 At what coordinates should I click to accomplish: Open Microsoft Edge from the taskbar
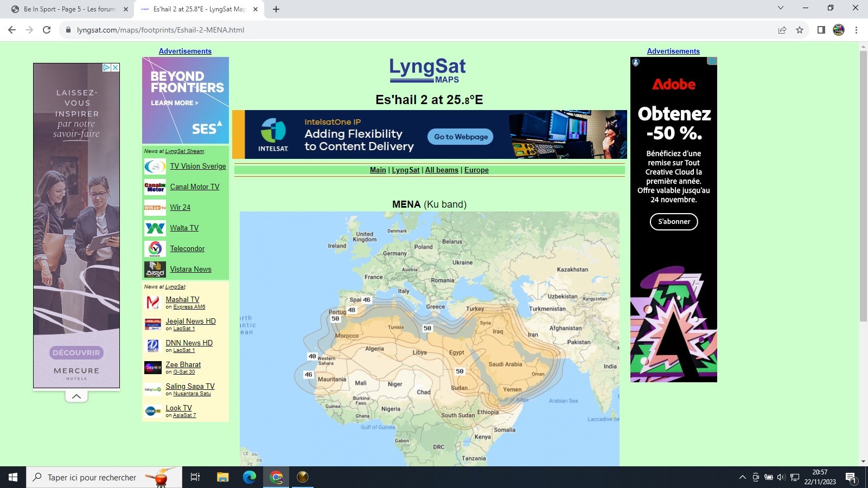coord(249,477)
